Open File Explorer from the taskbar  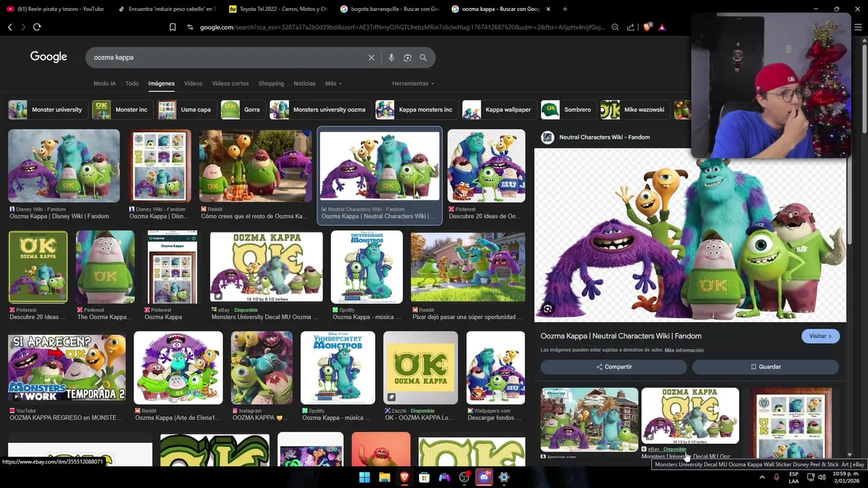coord(384,477)
